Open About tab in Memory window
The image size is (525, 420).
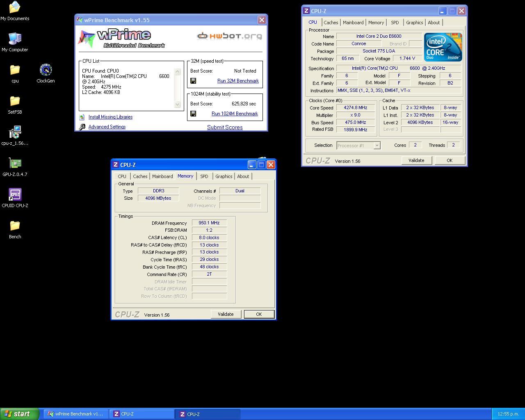point(243,176)
